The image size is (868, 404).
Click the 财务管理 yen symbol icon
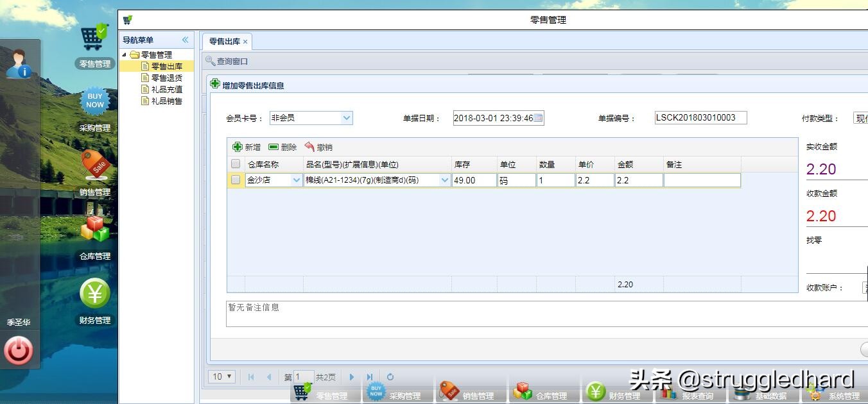94,294
